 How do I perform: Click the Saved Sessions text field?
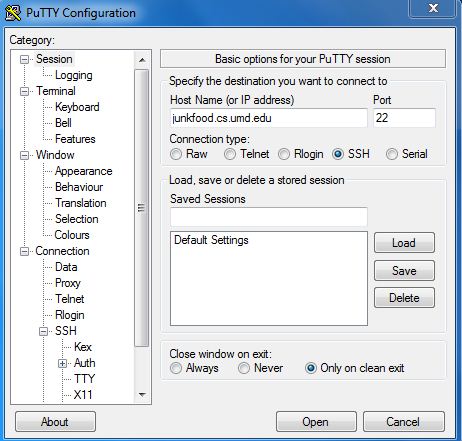[x=269, y=217]
